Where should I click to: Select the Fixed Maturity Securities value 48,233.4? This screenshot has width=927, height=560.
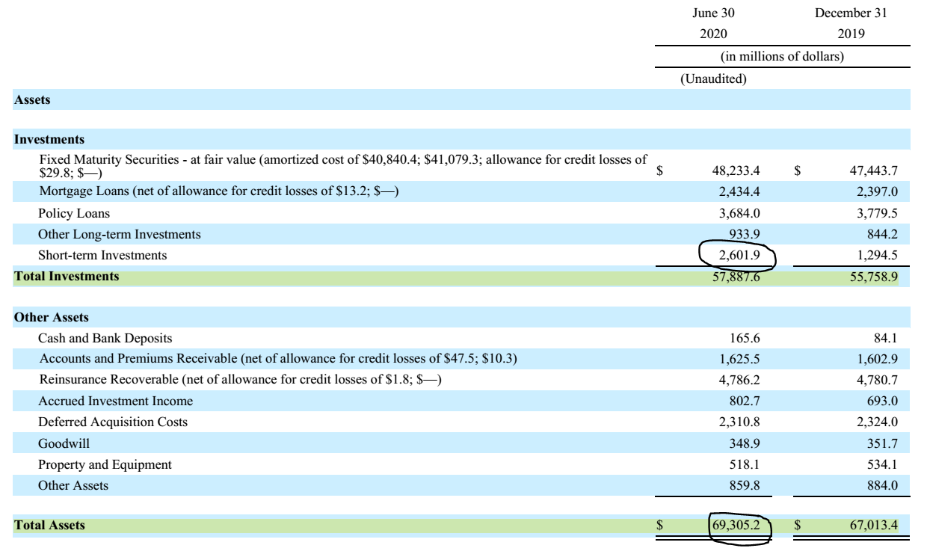tap(736, 170)
